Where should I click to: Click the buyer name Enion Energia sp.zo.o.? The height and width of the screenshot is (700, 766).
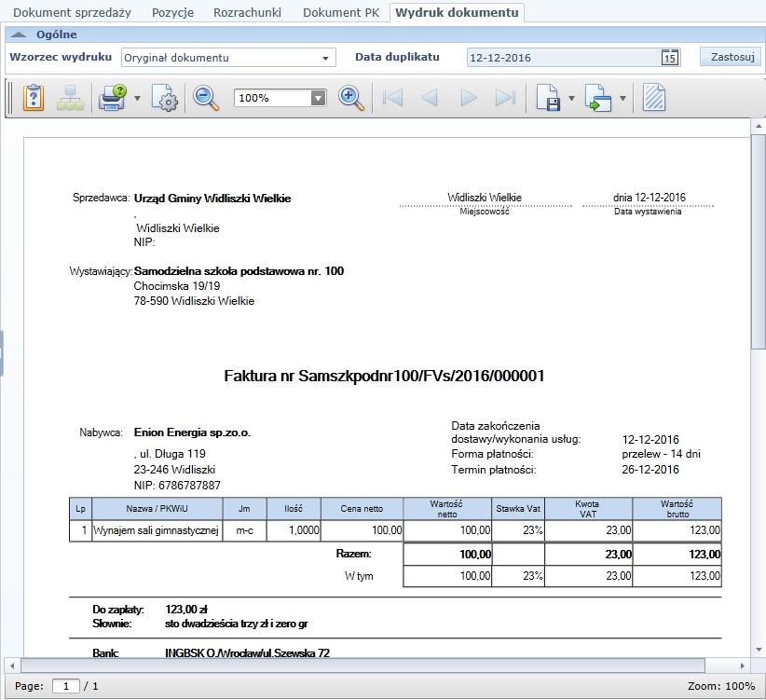pos(192,432)
